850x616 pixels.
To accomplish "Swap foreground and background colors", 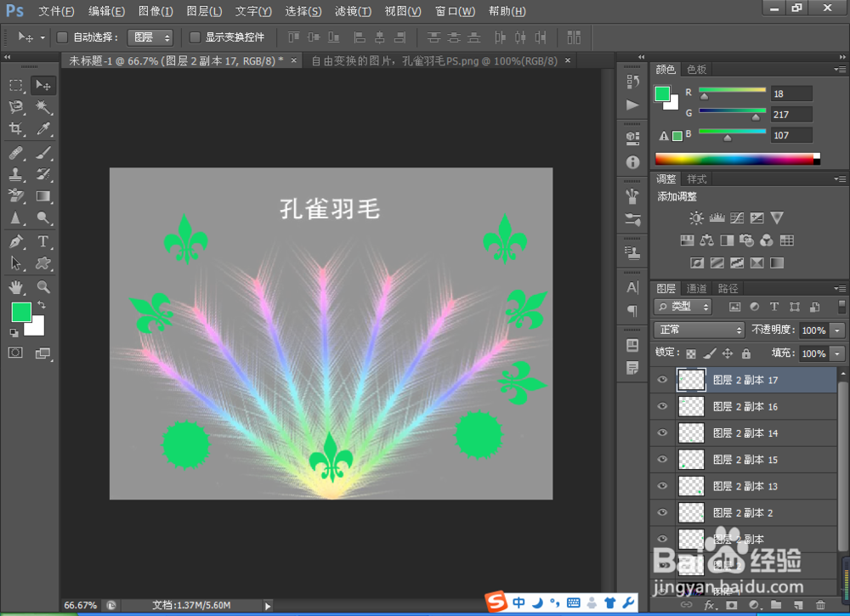I will (x=41, y=304).
